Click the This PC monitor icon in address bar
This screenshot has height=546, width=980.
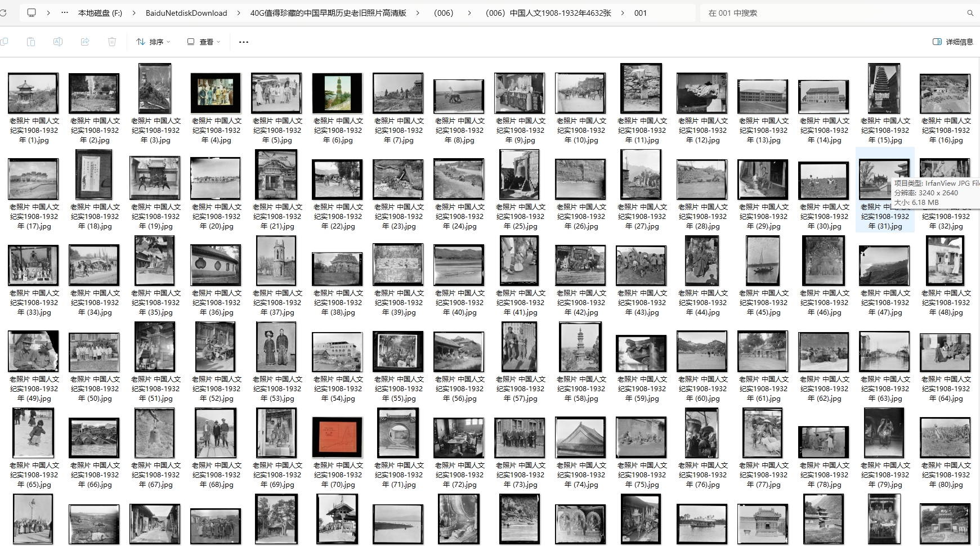(32, 12)
